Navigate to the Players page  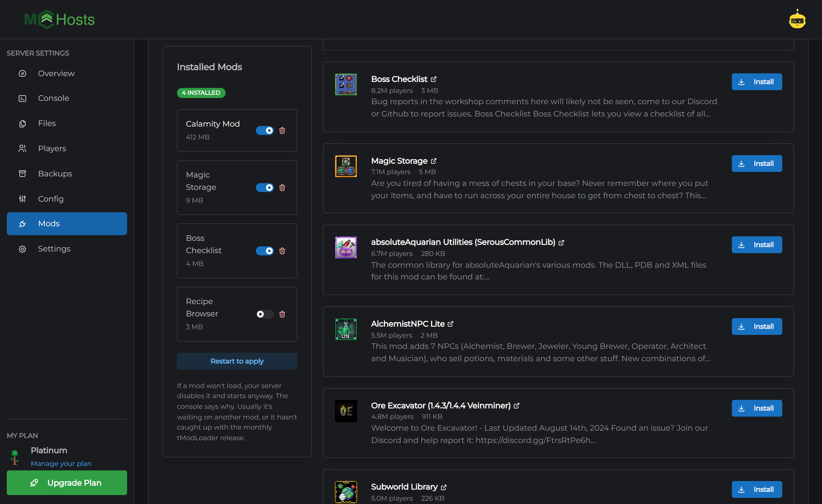pos(67,148)
